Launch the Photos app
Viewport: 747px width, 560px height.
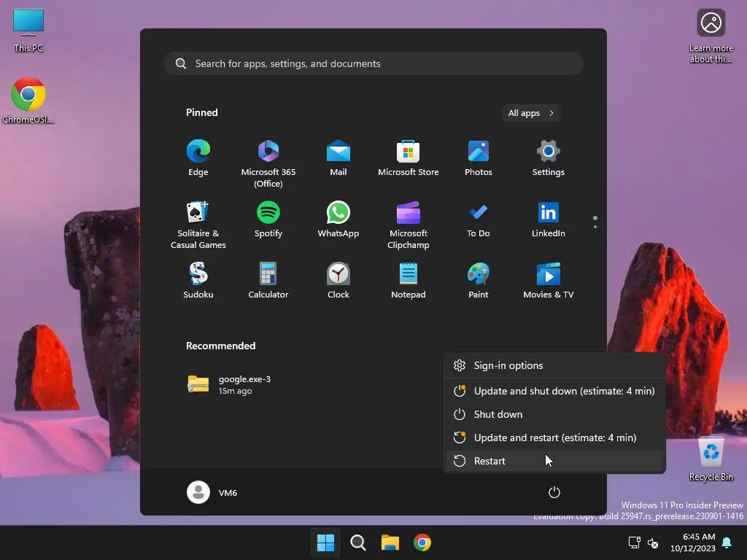click(479, 158)
